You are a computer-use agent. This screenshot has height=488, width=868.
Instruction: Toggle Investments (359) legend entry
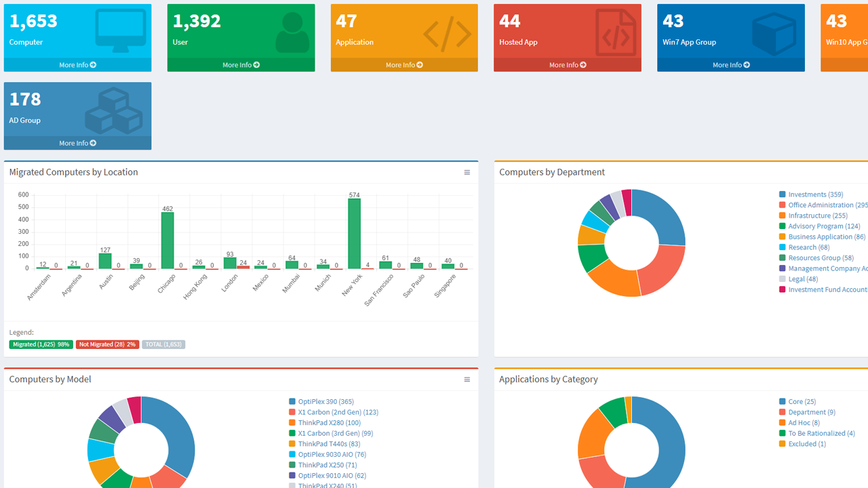[811, 195]
